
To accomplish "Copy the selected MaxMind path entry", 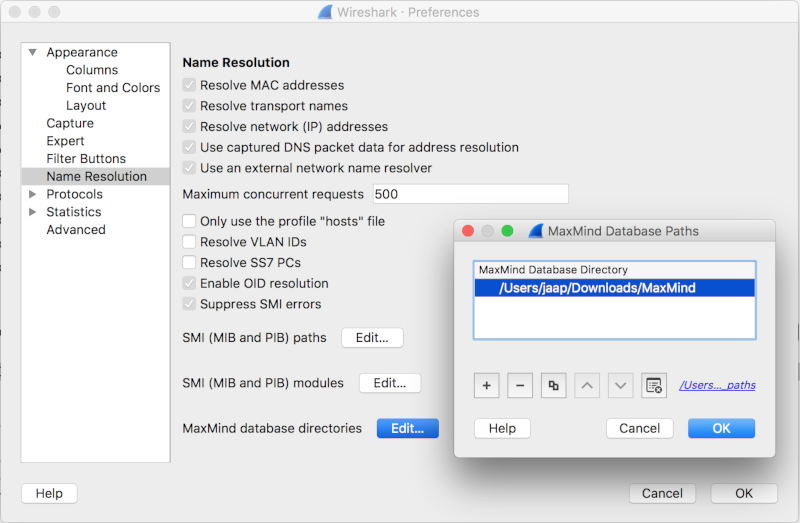I will click(x=554, y=385).
